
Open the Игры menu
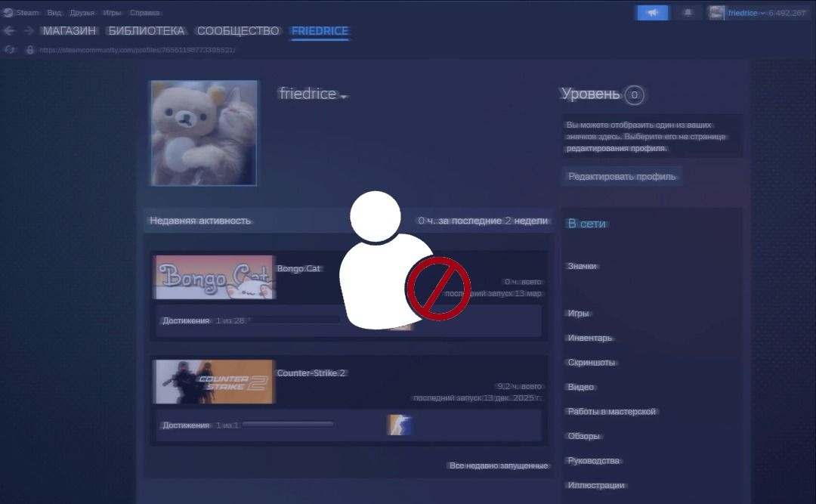pos(112,13)
